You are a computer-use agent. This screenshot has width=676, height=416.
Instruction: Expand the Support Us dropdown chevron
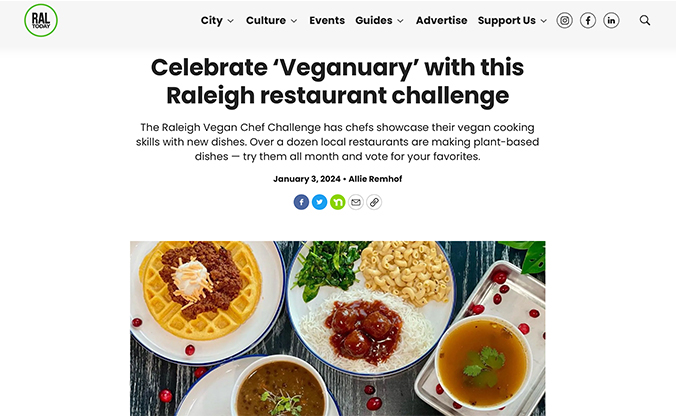tap(544, 21)
